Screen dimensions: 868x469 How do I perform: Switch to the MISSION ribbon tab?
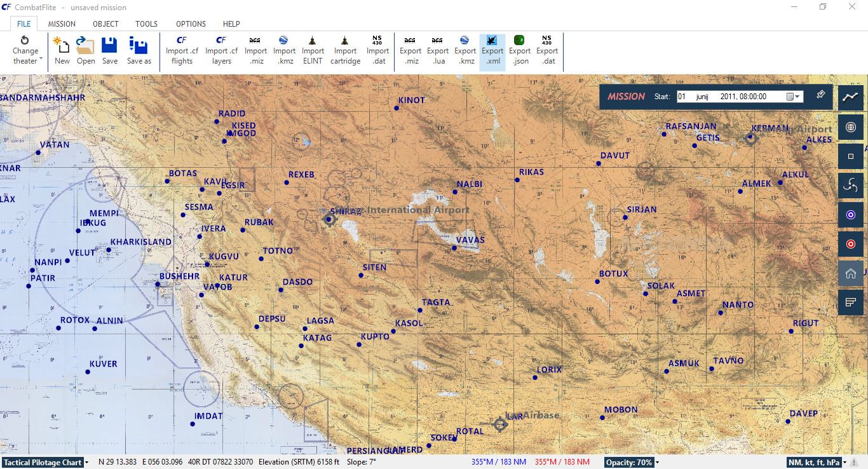tap(62, 24)
